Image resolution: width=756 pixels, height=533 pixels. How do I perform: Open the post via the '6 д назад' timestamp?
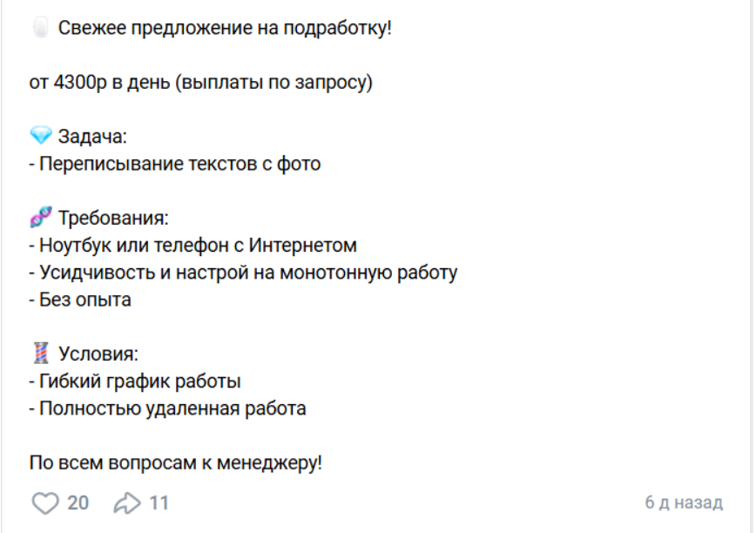[x=684, y=503]
